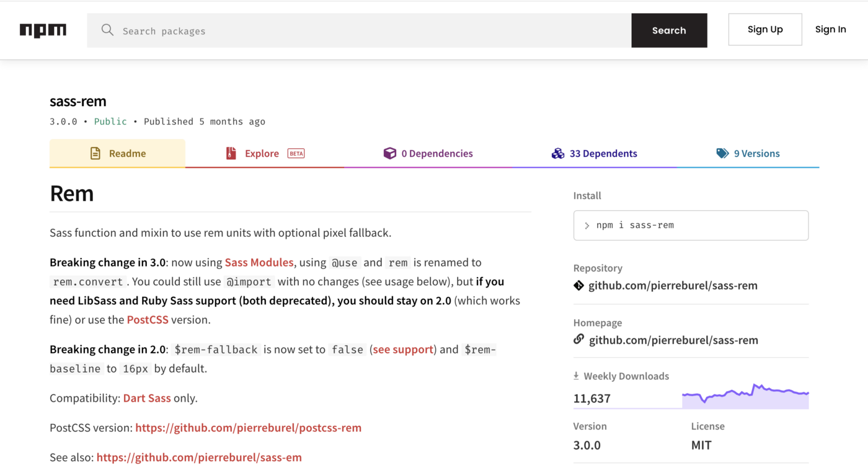Viewport: 868px width, 473px height.
Task: Click the Readme tab file icon
Action: point(95,153)
